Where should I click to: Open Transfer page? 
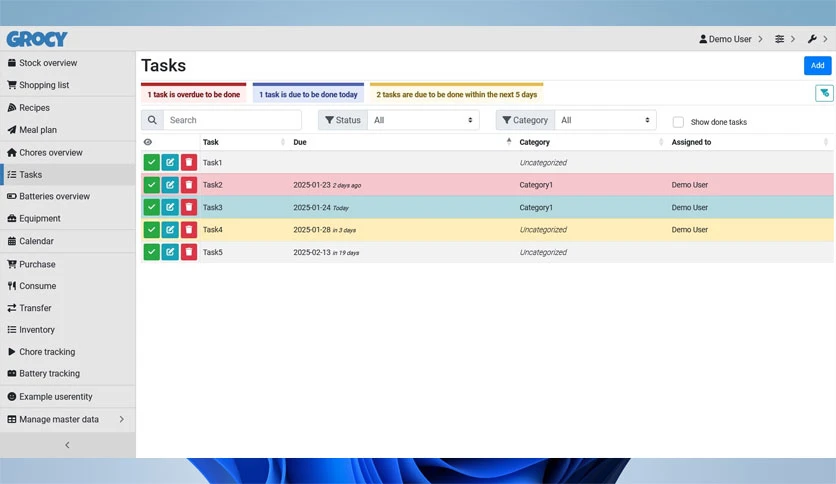coord(68,308)
